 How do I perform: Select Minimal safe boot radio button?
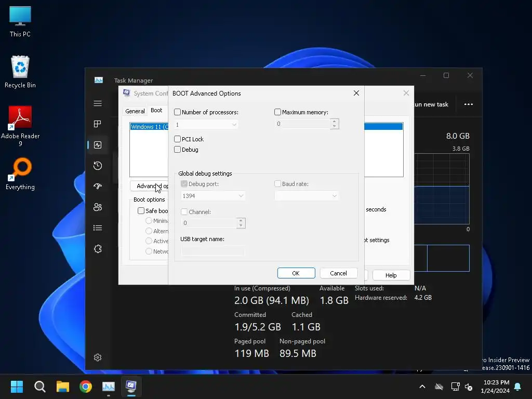click(x=149, y=220)
